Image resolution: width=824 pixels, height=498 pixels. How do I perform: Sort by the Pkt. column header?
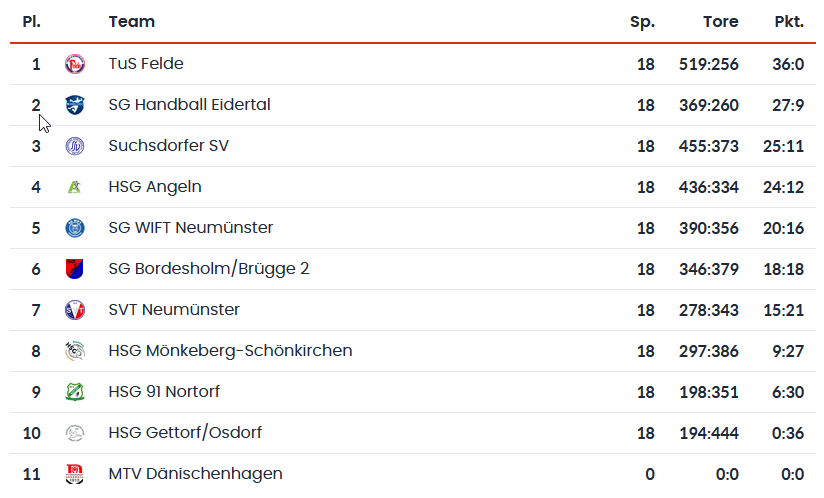click(x=789, y=22)
